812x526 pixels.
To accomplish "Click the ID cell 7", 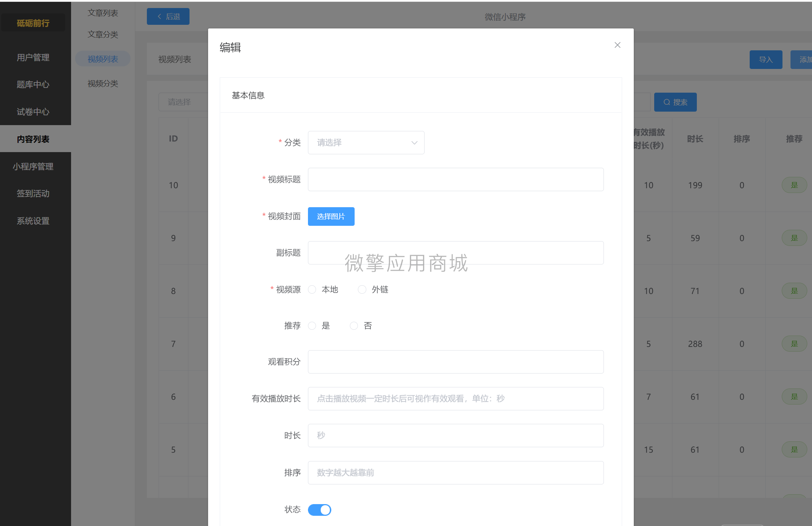I will pyautogui.click(x=173, y=344).
